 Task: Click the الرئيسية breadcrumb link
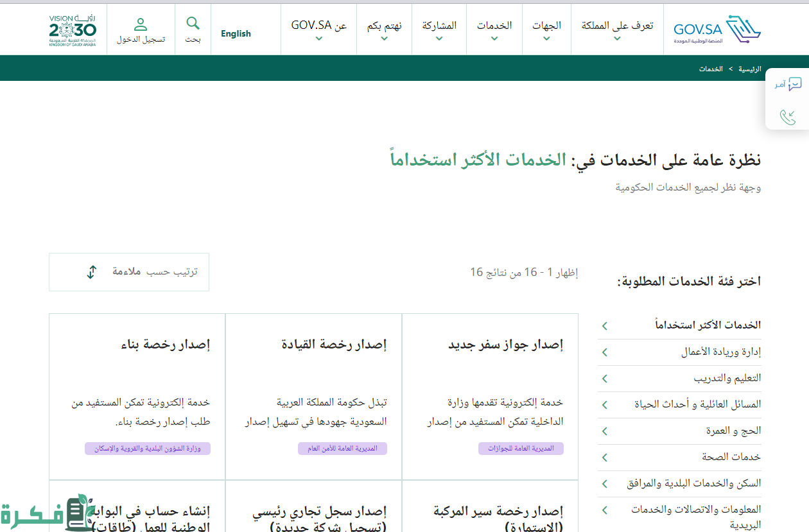[x=750, y=69]
